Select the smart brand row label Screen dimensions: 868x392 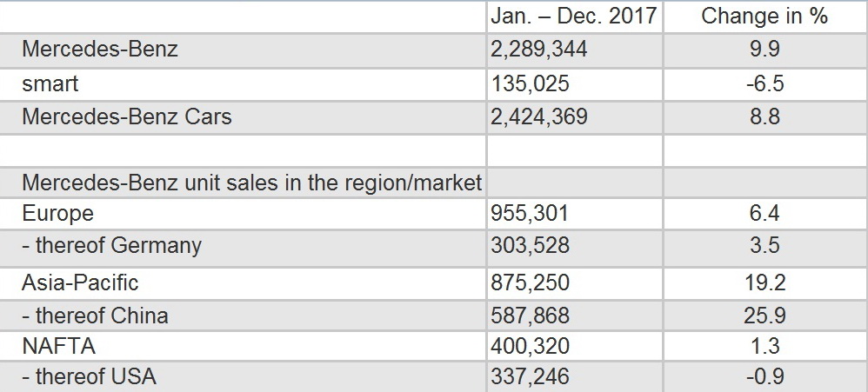coord(50,83)
